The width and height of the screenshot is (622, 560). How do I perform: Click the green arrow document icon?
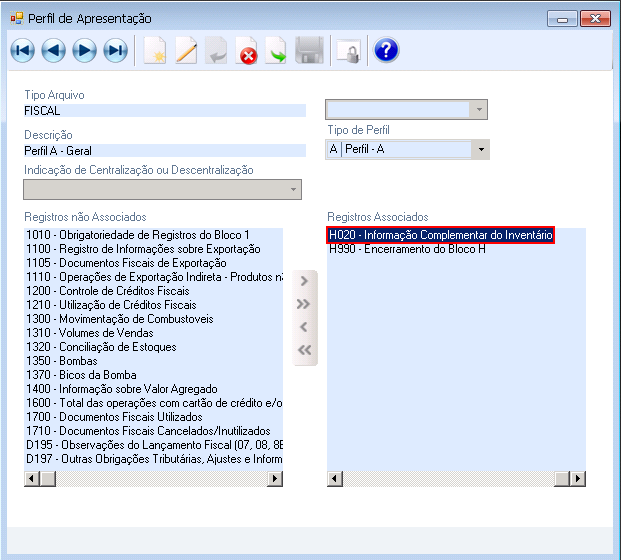pos(276,51)
